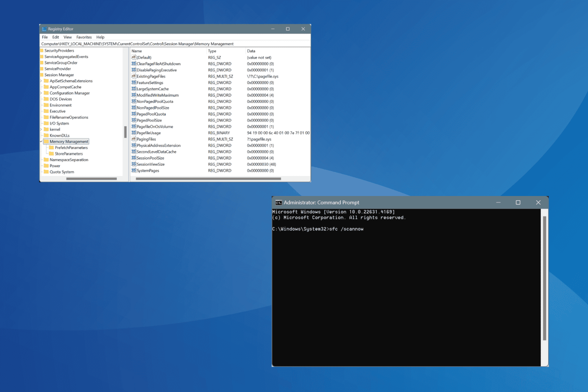This screenshot has width=588, height=392.
Task: Select the Environment key
Action: pyautogui.click(x=60, y=105)
